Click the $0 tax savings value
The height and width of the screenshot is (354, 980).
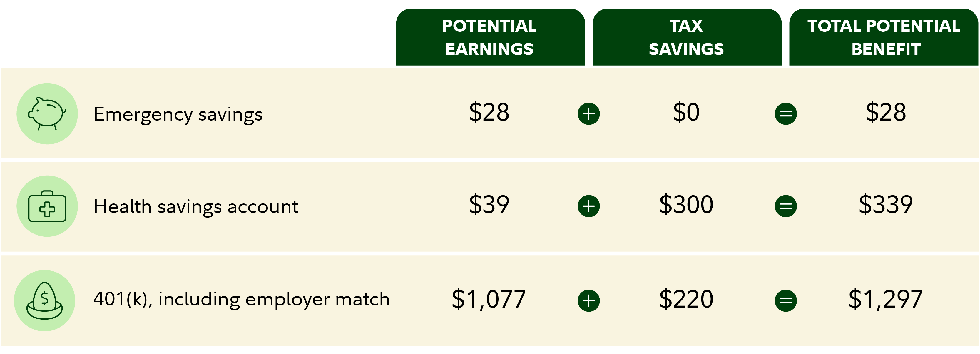click(686, 112)
